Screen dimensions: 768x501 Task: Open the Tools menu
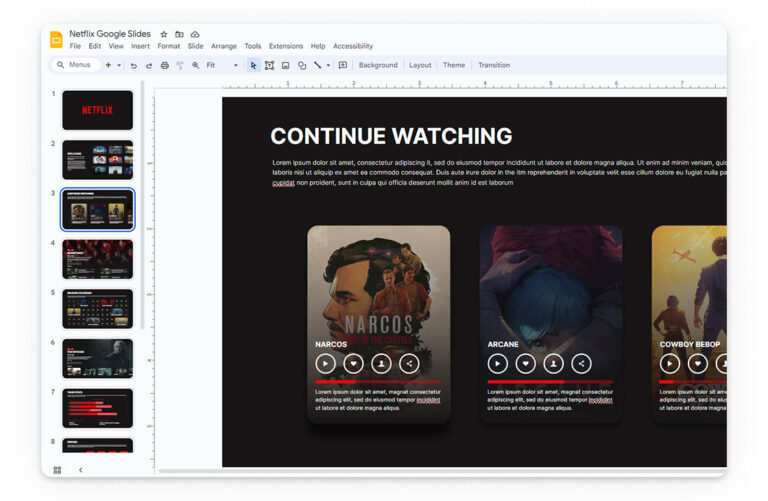[x=253, y=46]
